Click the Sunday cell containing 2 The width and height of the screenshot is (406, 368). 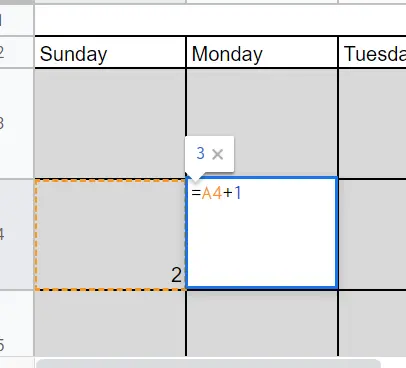[x=110, y=235]
